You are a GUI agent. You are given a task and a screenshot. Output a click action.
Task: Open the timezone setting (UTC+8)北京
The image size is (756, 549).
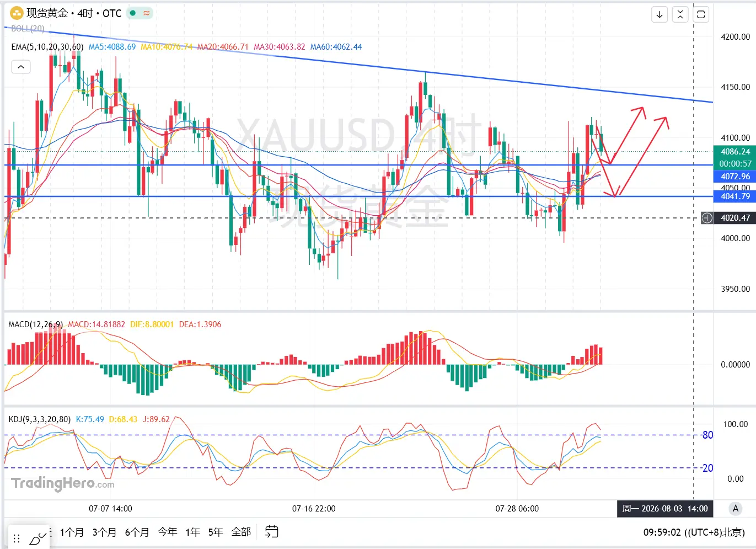point(715,532)
